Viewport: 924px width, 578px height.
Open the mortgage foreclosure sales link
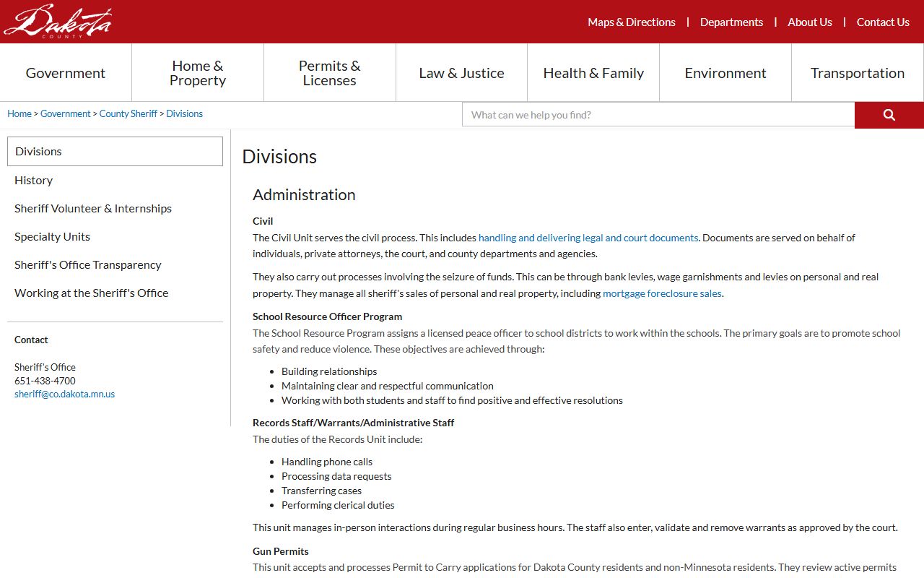coord(662,293)
